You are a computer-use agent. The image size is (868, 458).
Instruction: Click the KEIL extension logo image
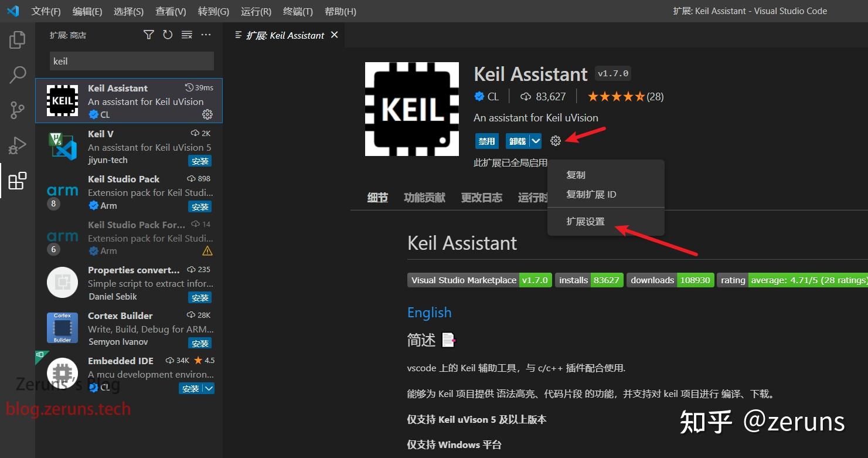click(x=411, y=108)
